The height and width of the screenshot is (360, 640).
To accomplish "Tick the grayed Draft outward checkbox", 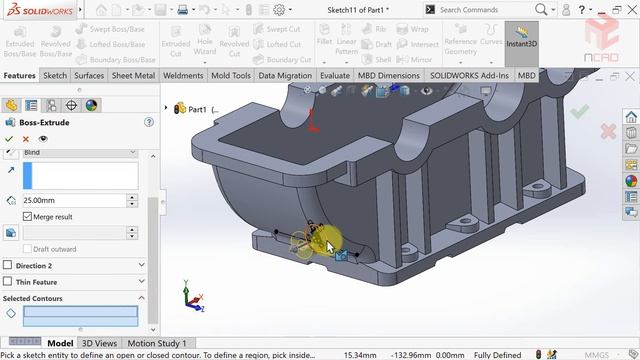I will 27,249.
